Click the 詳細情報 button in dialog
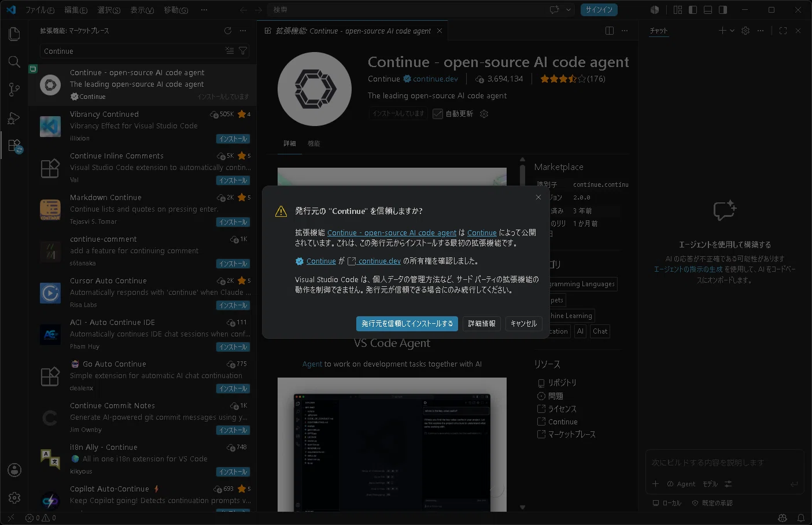 pos(482,324)
